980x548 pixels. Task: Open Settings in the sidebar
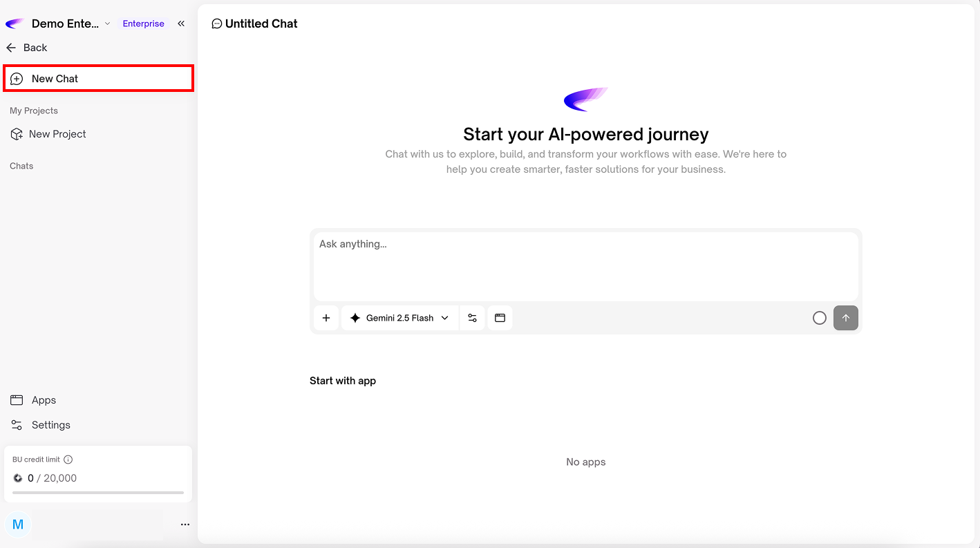coord(50,425)
